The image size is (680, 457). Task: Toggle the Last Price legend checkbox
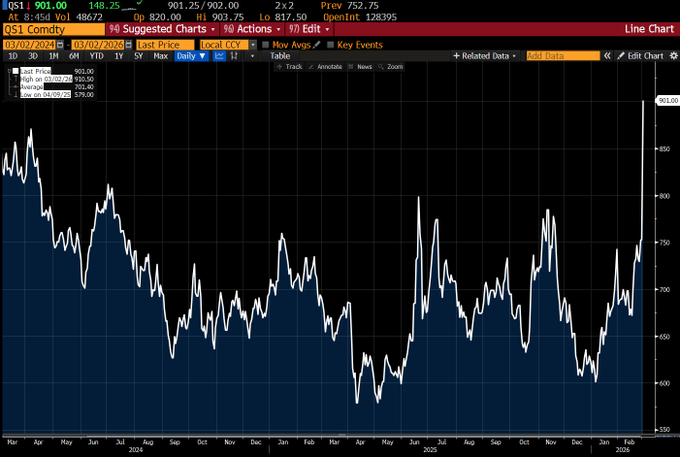(14, 72)
